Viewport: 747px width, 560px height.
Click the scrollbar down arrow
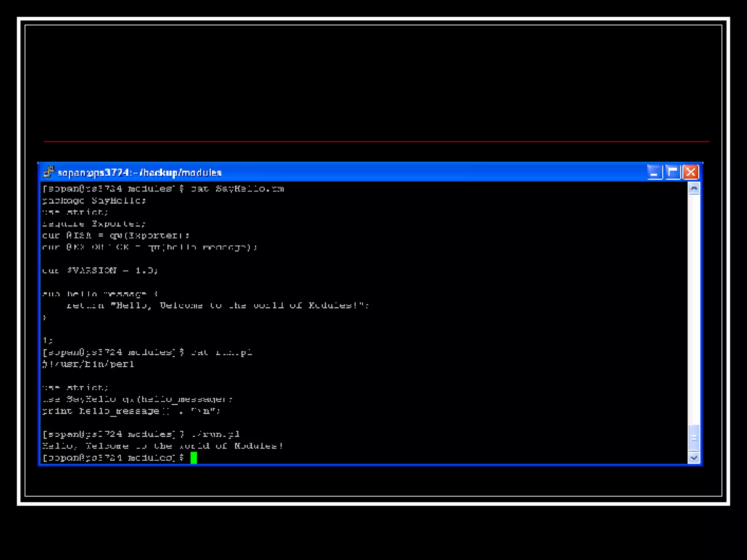[x=694, y=458]
